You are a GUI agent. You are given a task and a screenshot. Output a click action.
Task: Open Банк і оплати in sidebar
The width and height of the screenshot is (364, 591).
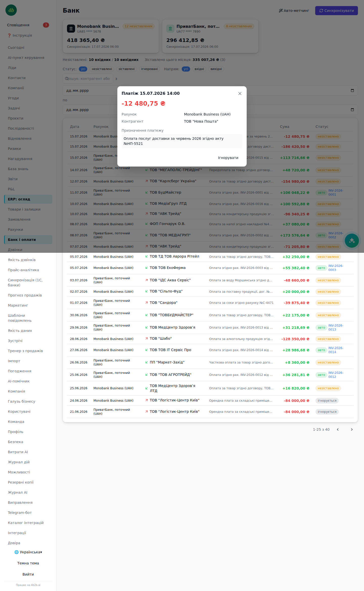coord(28,240)
